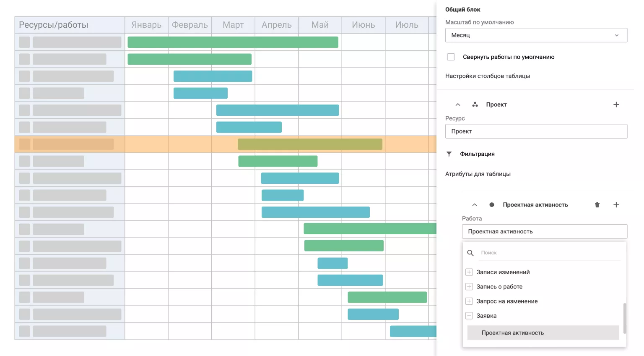Click the three-dots Проект resource icon
This screenshot has width=644, height=356.
475,105
